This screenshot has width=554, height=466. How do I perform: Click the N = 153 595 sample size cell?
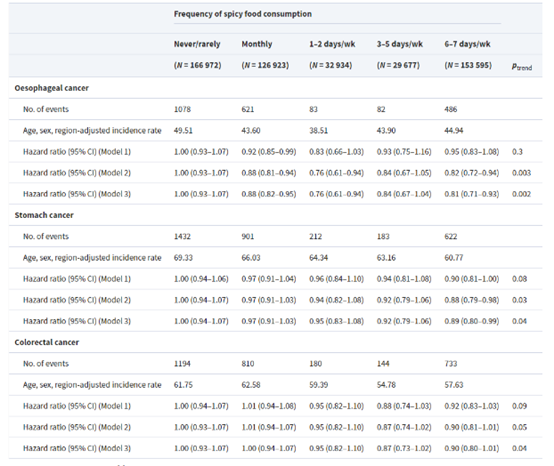[x=468, y=65]
